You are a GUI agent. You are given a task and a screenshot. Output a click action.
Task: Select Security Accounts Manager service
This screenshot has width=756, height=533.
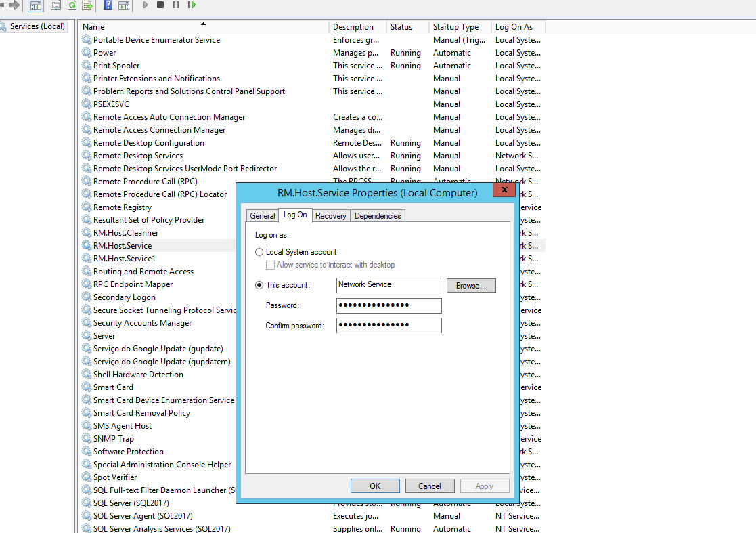coord(142,322)
